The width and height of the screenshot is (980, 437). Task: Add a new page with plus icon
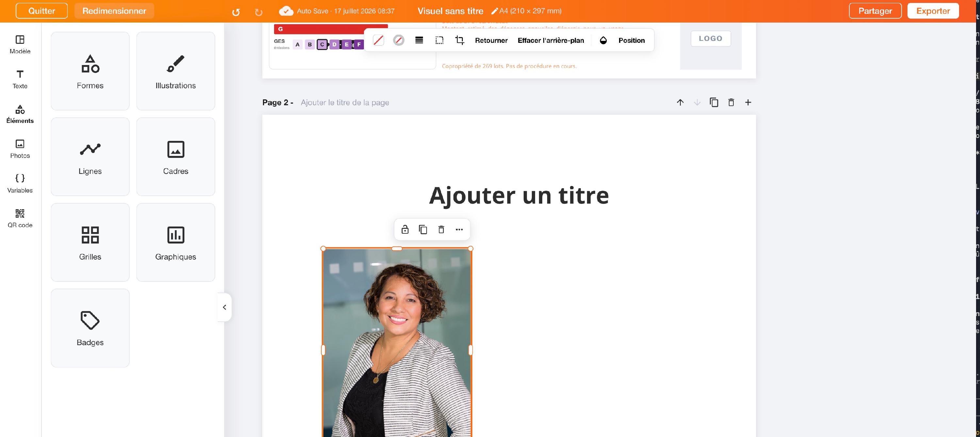click(x=747, y=102)
